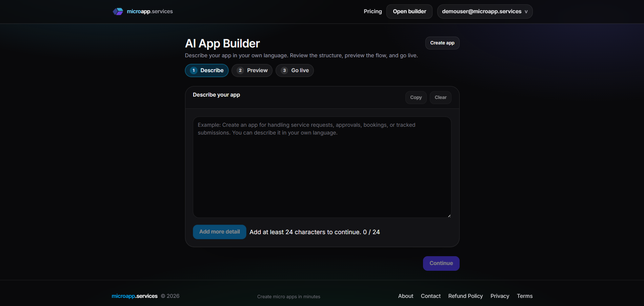Open the Refund Policy page

465,296
